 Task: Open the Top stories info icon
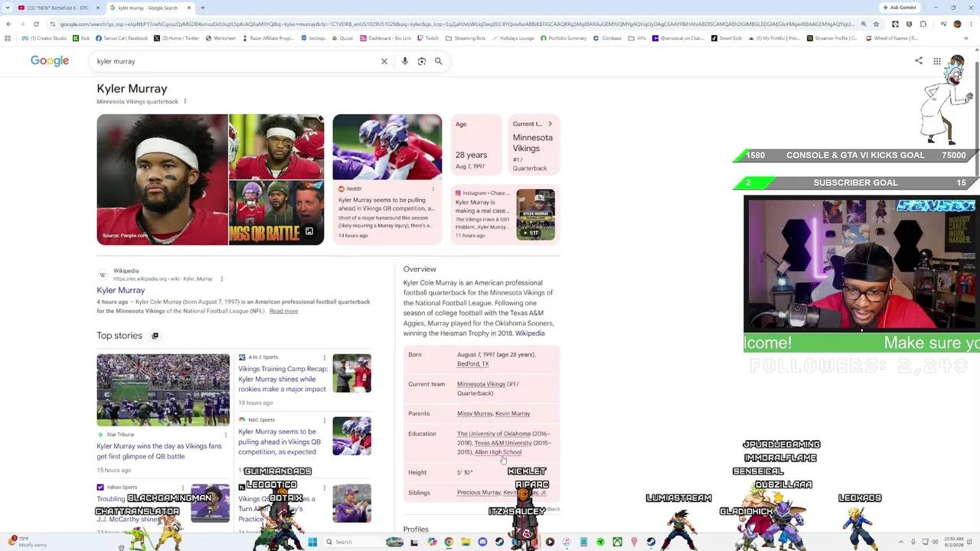(x=155, y=336)
